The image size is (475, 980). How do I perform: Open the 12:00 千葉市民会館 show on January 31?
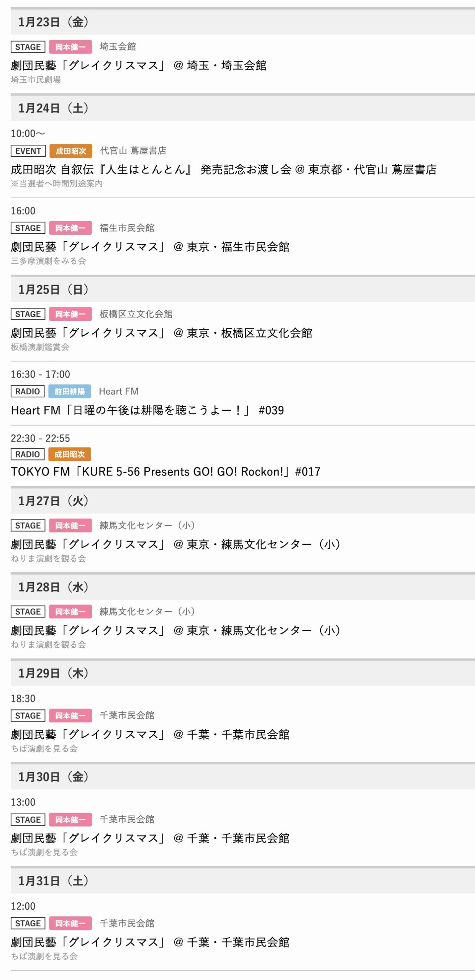tap(150, 942)
